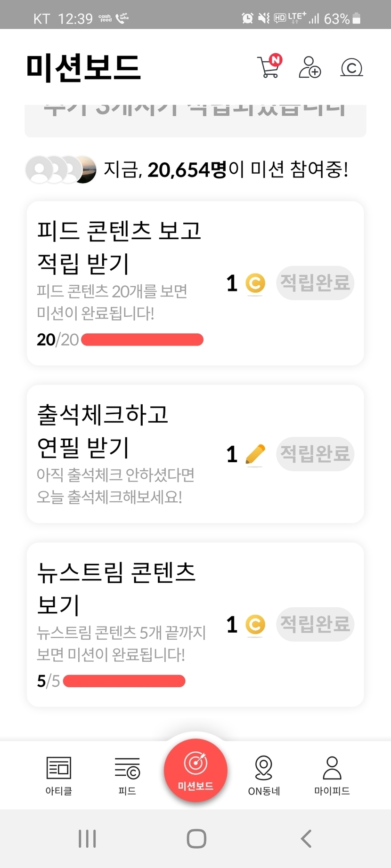The width and height of the screenshot is (391, 868).
Task: Tap 적립완료 on the attendance check mission
Action: click(x=315, y=454)
